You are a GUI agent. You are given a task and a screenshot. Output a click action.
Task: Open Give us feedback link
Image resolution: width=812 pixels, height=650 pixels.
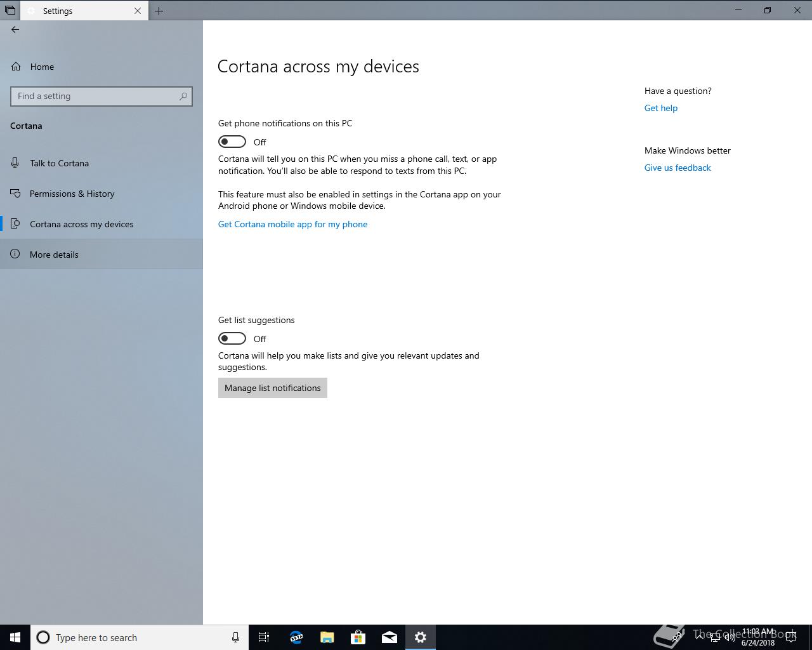pos(678,168)
